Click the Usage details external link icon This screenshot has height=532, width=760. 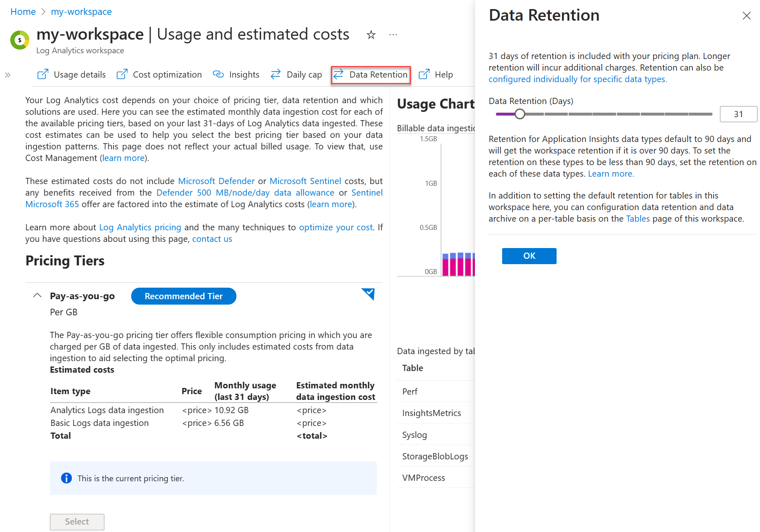click(x=43, y=74)
